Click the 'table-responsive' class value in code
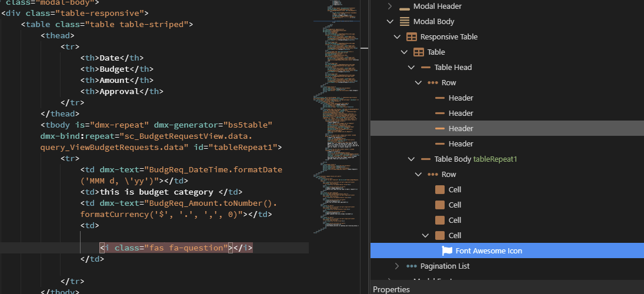The image size is (644, 294). [100, 13]
